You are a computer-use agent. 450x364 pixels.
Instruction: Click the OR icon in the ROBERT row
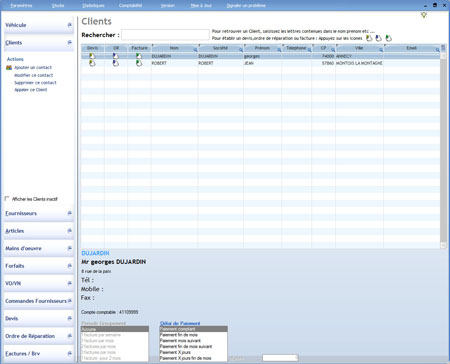pos(116,63)
